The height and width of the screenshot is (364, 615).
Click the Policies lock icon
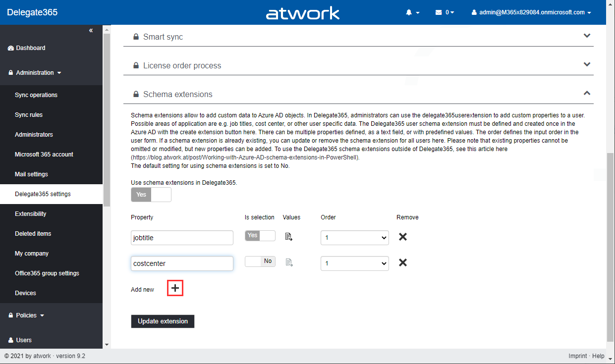(11, 315)
